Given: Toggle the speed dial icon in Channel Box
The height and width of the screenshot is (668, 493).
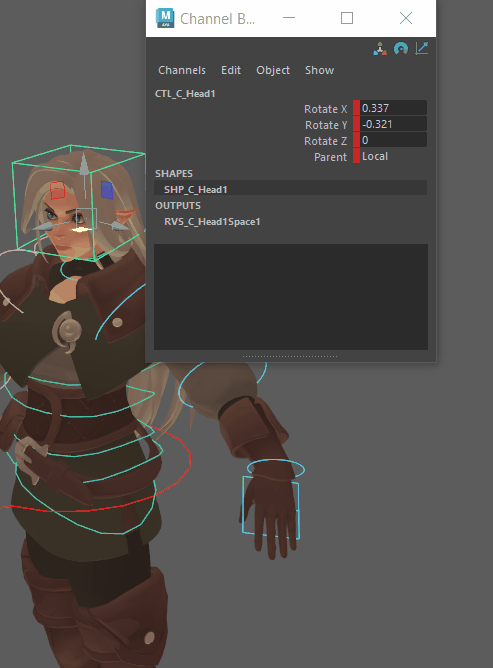Looking at the screenshot, I should coord(401,49).
